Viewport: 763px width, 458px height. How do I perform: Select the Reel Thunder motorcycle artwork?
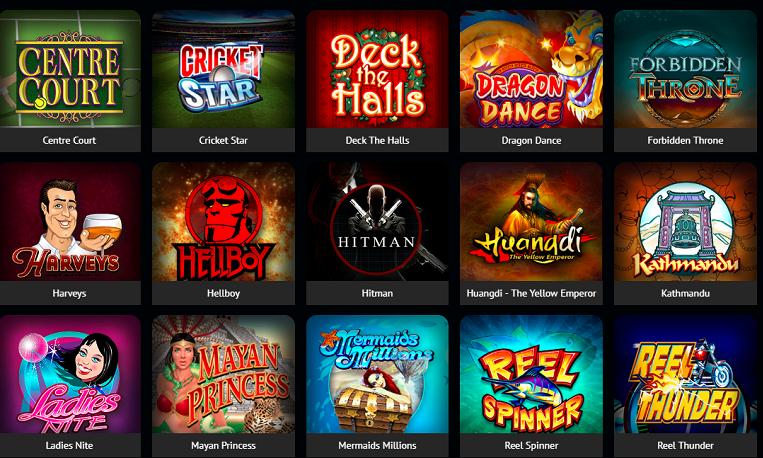(x=685, y=374)
